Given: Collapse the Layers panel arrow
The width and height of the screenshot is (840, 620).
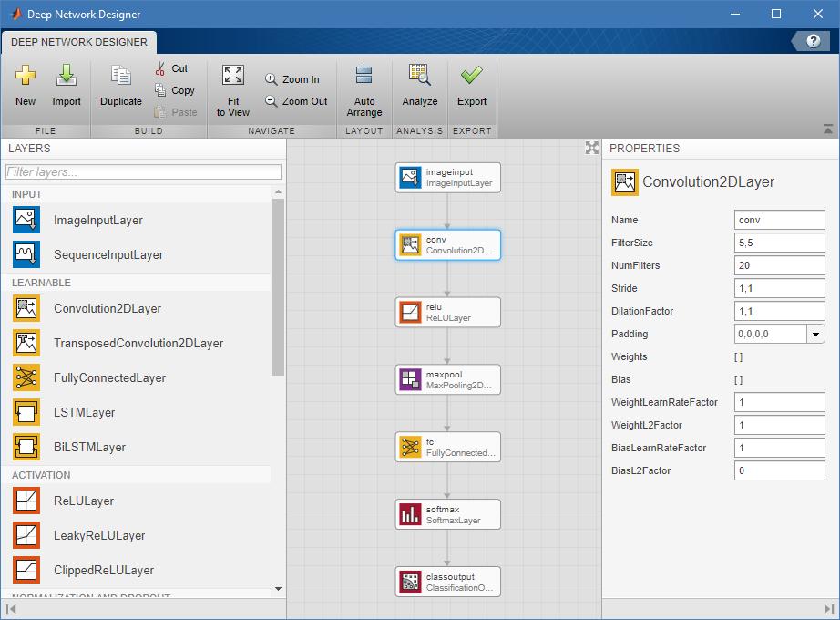Looking at the screenshot, I should coord(11,609).
